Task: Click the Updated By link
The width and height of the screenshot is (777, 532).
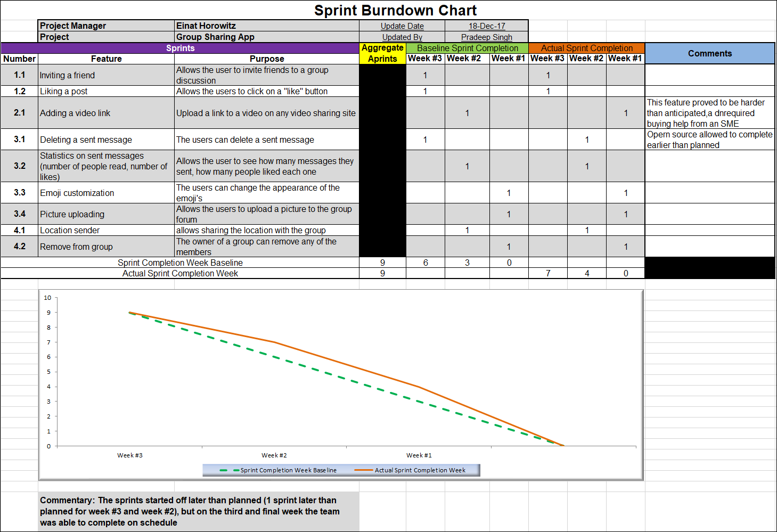Action: 402,37
